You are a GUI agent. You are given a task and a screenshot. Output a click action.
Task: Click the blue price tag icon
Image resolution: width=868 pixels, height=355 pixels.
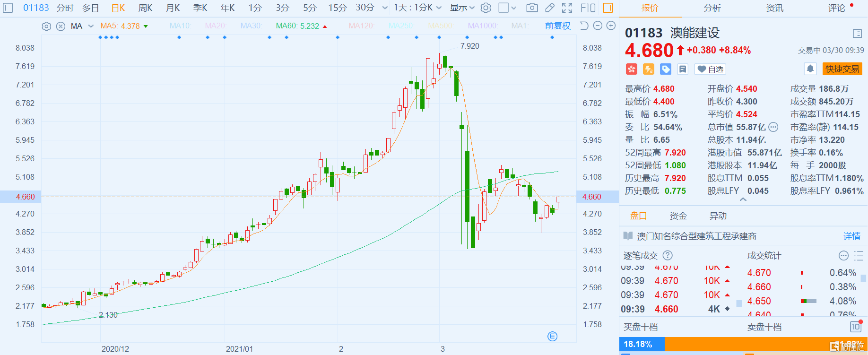point(666,69)
